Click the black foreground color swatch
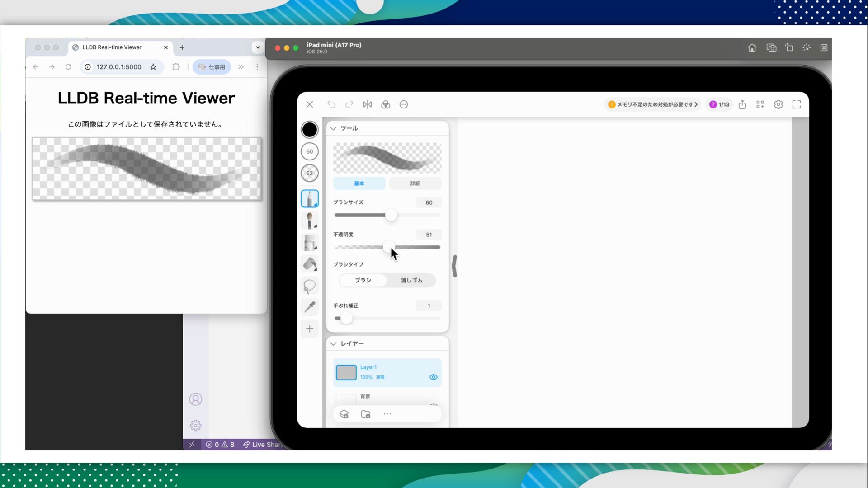 click(310, 130)
